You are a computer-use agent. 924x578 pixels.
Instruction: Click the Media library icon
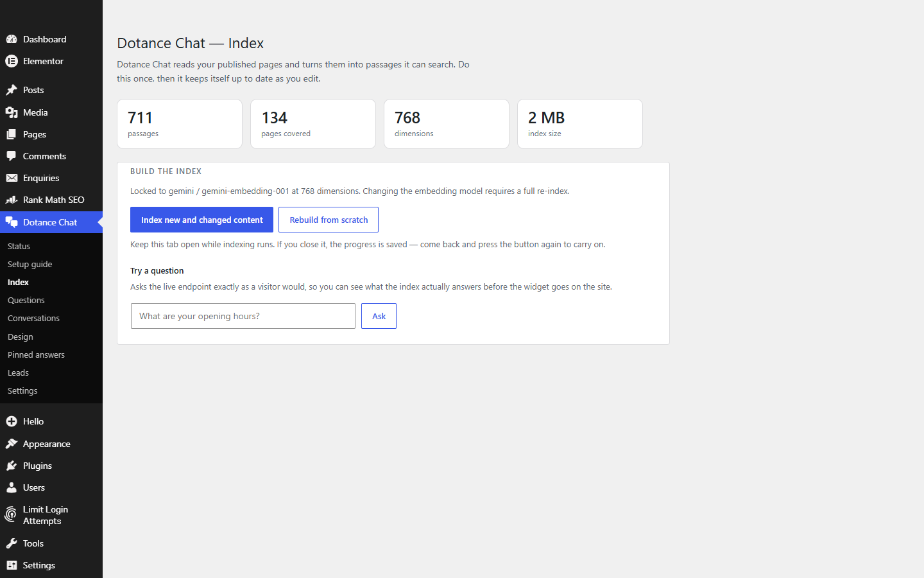click(x=12, y=112)
